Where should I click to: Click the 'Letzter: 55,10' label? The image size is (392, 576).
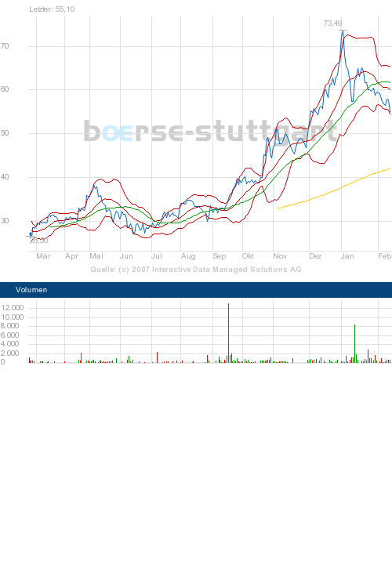52,9
